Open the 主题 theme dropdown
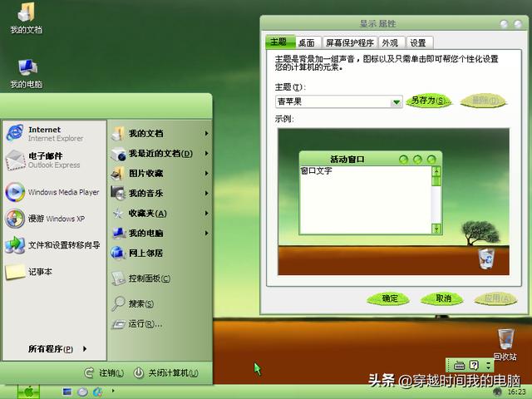This screenshot has height=399, width=532. pyautogui.click(x=396, y=101)
